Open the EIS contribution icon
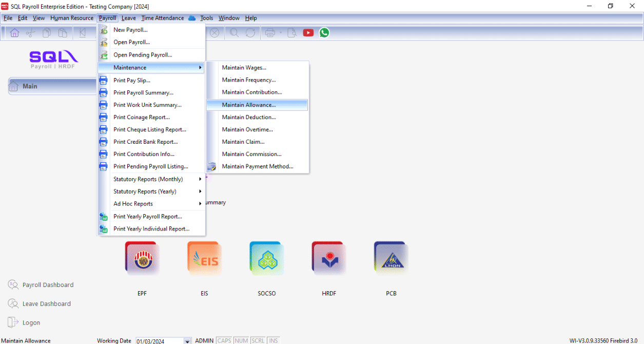 point(204,259)
